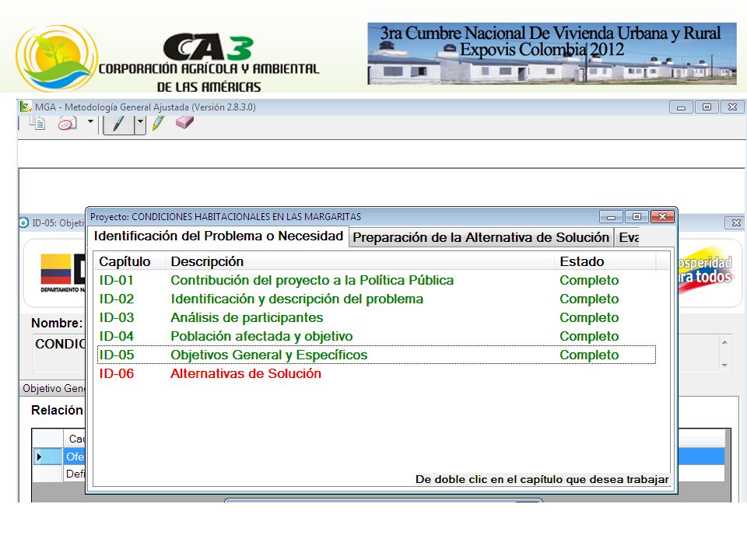Select Objetivos General y Específicos row

point(269,355)
